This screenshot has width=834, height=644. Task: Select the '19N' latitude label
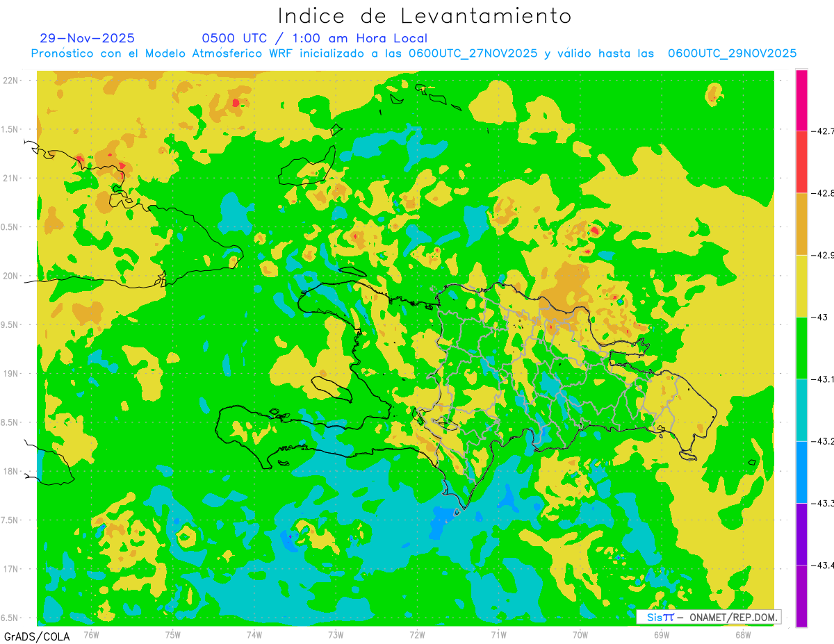click(11, 373)
